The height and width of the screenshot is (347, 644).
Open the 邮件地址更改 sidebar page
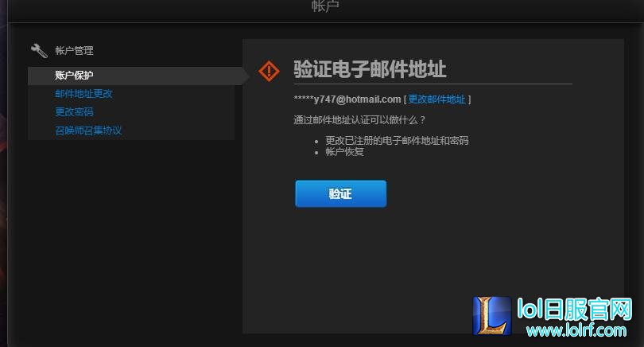pyautogui.click(x=83, y=94)
